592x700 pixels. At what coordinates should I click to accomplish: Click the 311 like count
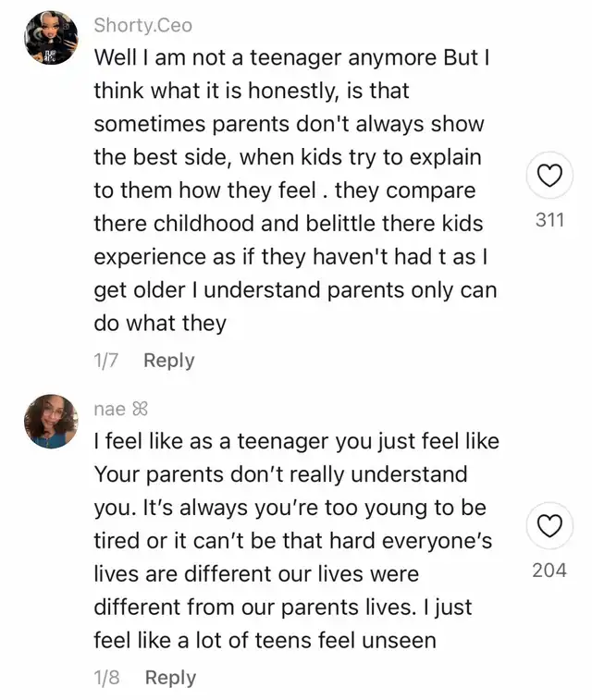(549, 220)
